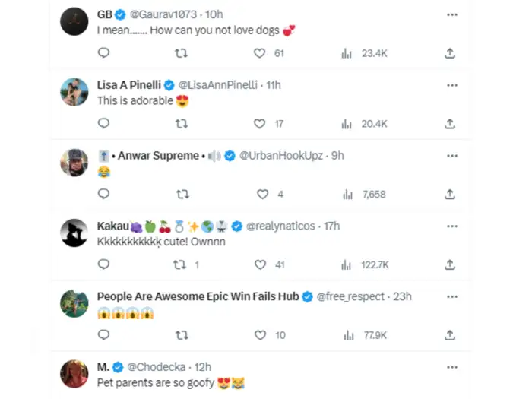The image size is (532, 399).
Task: Reply to GB's dog tweet
Action: coord(104,53)
